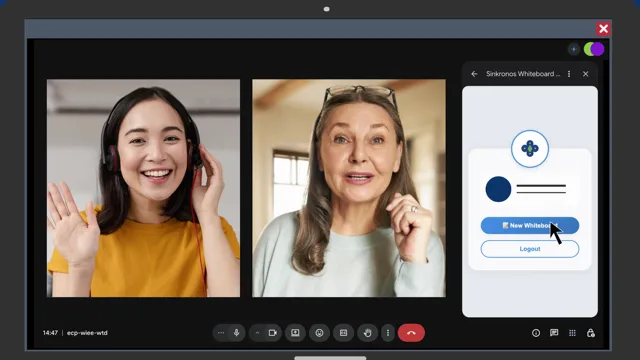The height and width of the screenshot is (360, 640).
Task: Close the Sinkronos Whiteboard side panel
Action: coord(585,74)
